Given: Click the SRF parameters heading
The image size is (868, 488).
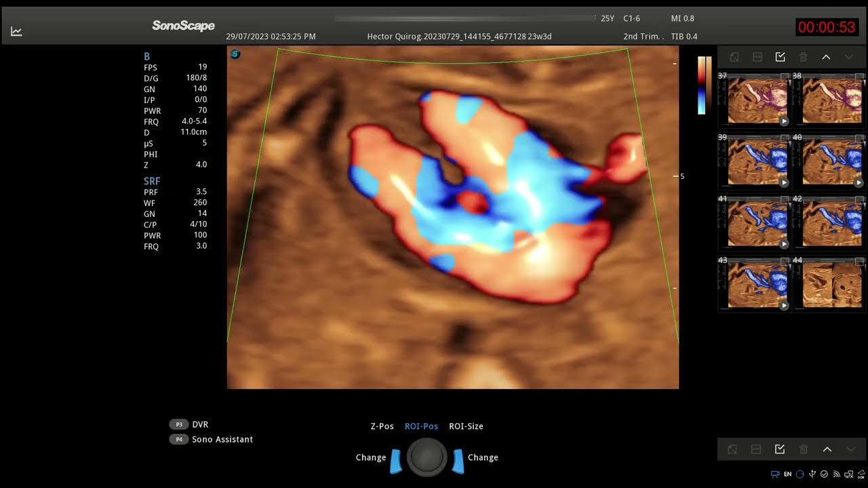Looking at the screenshot, I should [152, 181].
